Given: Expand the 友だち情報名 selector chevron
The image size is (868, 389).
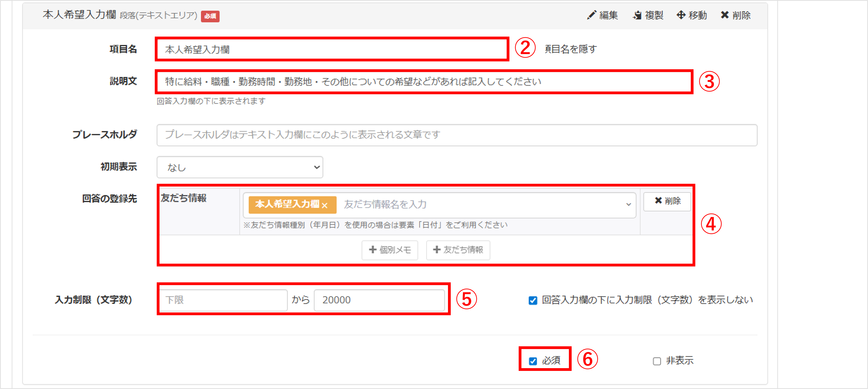Looking at the screenshot, I should pos(628,204).
